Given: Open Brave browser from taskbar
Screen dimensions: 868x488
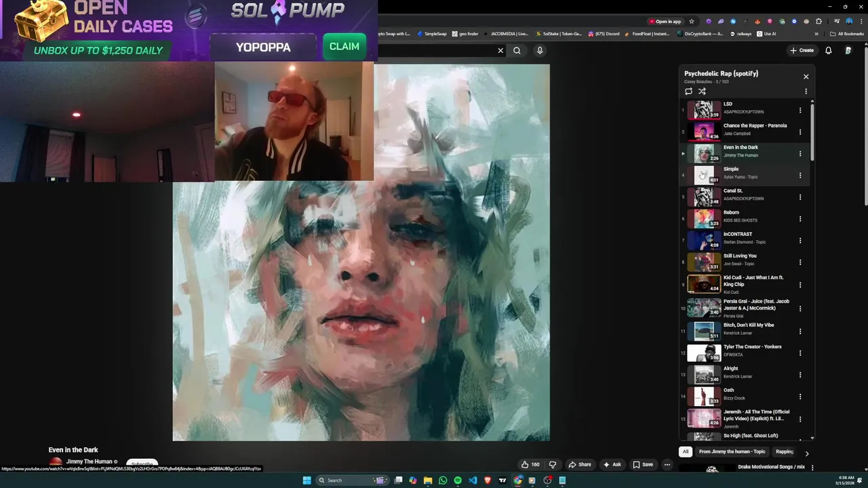Looking at the screenshot, I should point(488,481).
